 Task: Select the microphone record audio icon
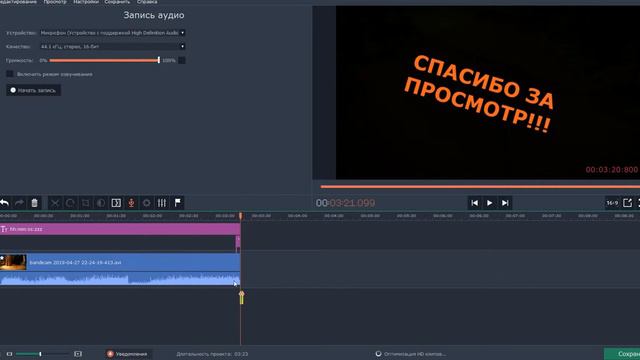point(131,203)
